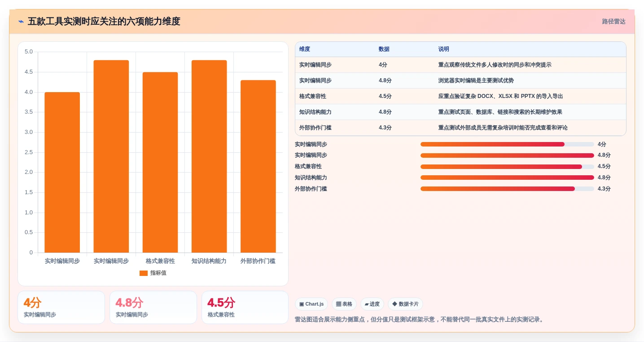This screenshot has height=342, width=644.
Task: Click the 外部协作门槛 cell in the table
Action: (x=315, y=128)
